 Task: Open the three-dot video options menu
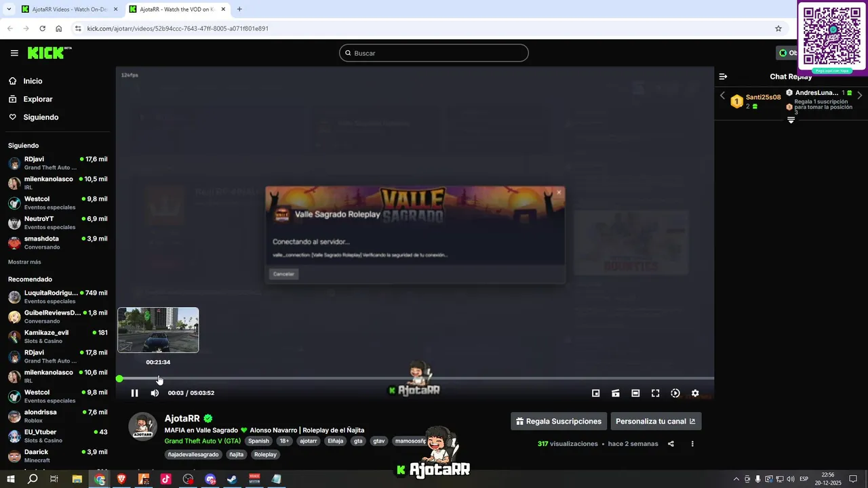[692, 444]
